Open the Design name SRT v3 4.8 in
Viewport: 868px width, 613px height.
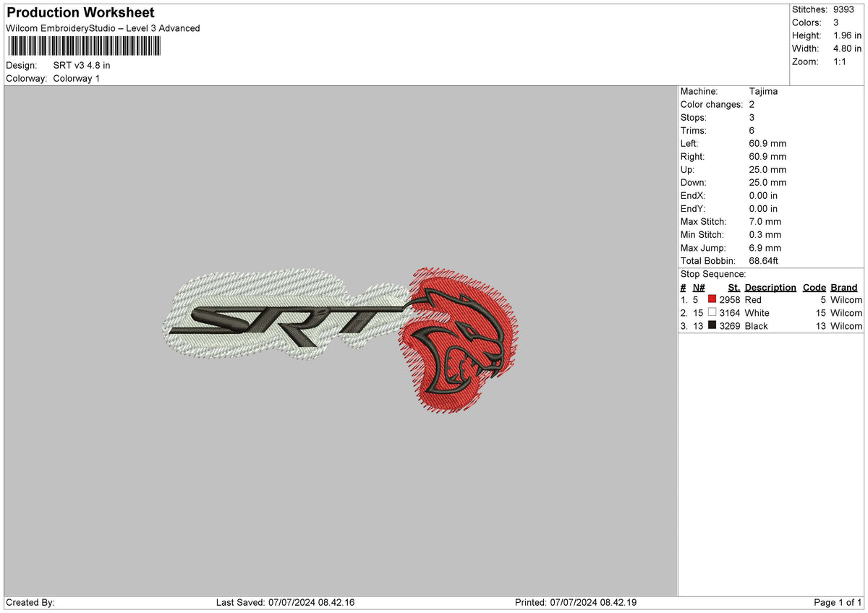coord(81,64)
